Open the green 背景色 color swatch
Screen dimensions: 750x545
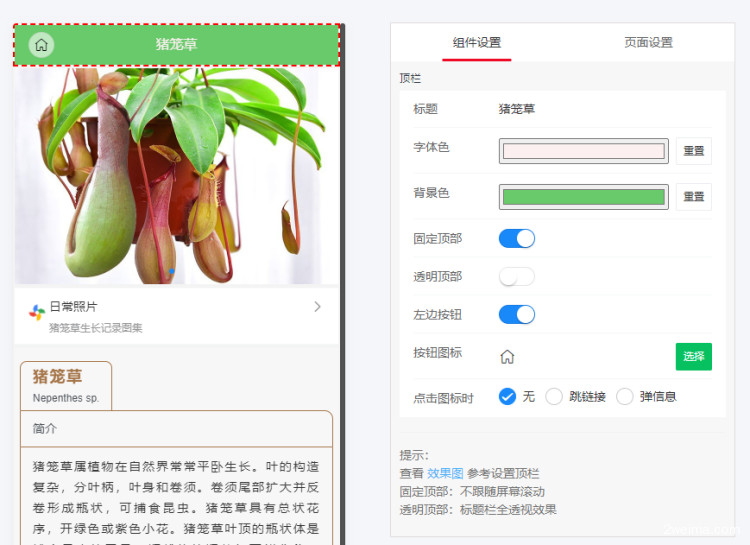click(584, 197)
